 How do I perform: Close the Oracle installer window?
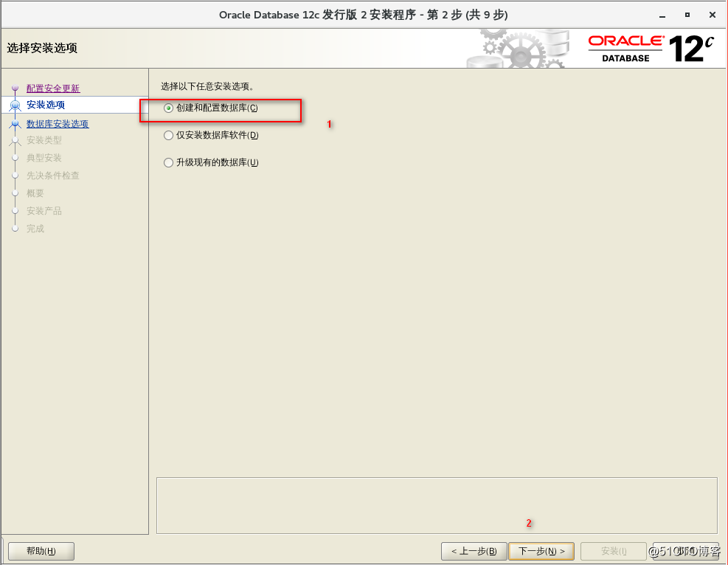pos(713,15)
